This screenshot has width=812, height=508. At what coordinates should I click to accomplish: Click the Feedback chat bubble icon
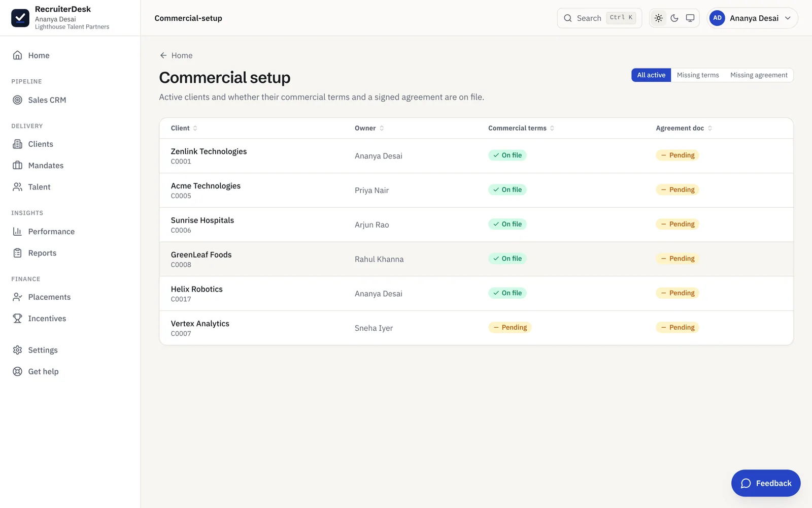746,483
